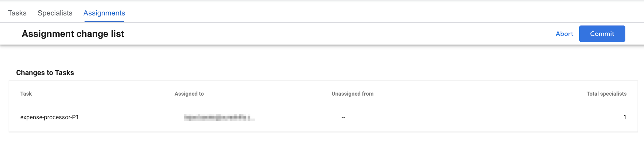The width and height of the screenshot is (644, 147).
Task: Click the blue underline under Assignments
Action: coord(104,22)
